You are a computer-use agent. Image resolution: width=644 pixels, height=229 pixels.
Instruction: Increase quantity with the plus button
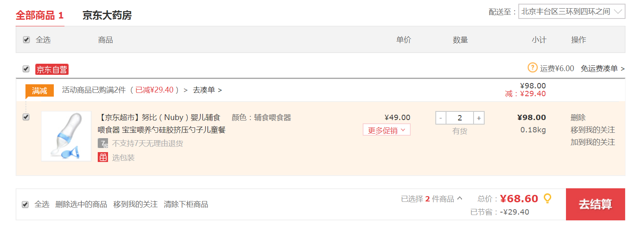[x=479, y=118]
